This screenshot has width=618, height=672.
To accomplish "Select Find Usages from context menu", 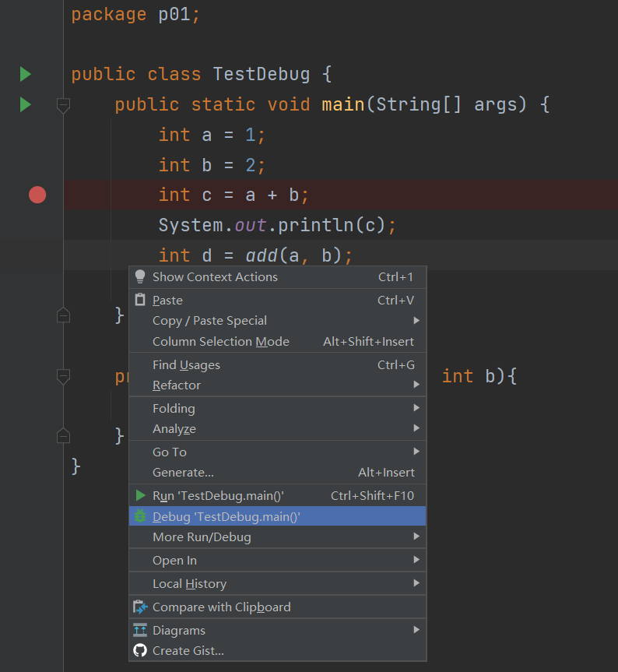I will pyautogui.click(x=187, y=364).
